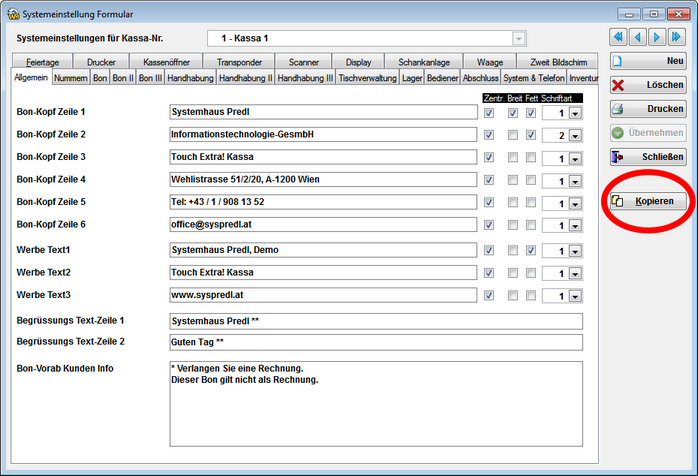Toggle Zentr. checkbox for Bon-Kopf Zeile 1
This screenshot has width=698, height=476.
(489, 113)
